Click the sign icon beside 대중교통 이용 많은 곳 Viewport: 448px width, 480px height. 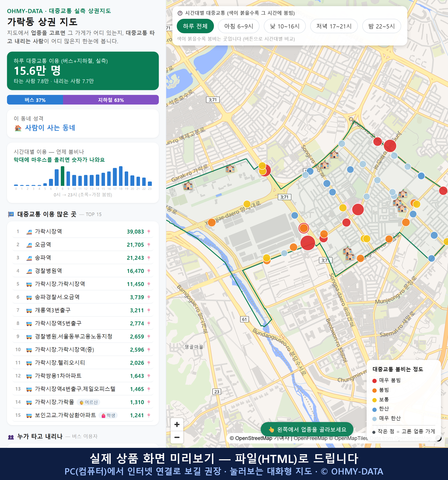(x=11, y=214)
